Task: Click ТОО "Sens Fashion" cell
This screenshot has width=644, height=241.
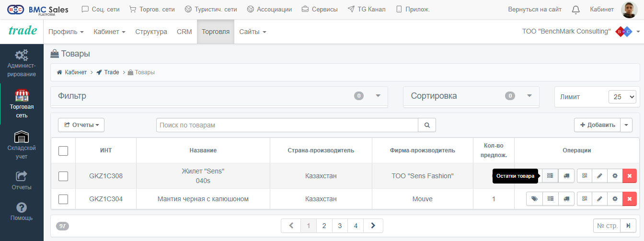Action: (422, 176)
